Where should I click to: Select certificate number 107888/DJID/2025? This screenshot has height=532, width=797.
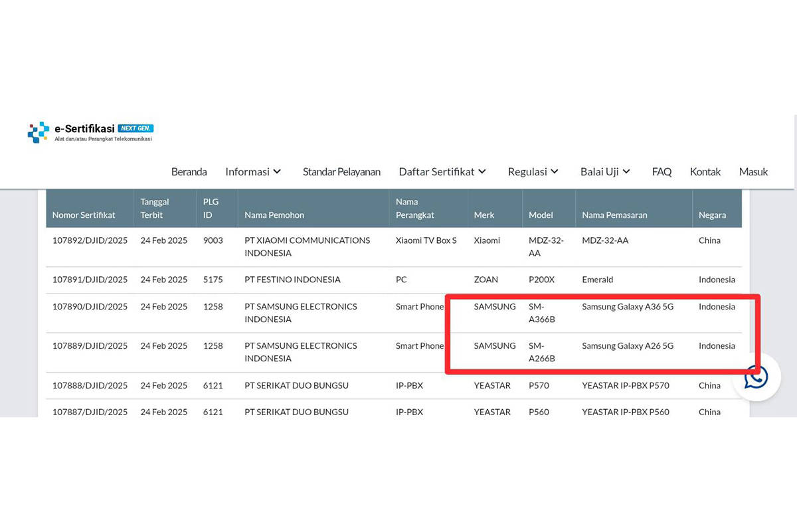90,385
